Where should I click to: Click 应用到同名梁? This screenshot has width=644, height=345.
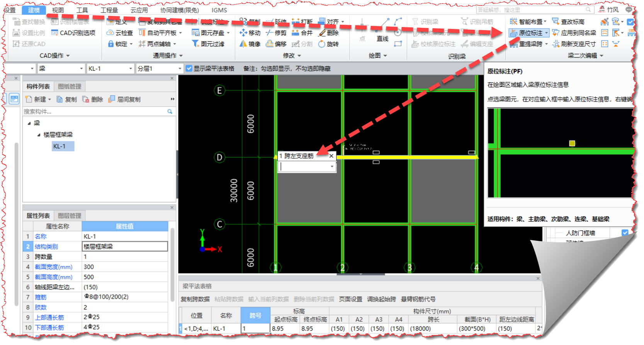coord(574,33)
